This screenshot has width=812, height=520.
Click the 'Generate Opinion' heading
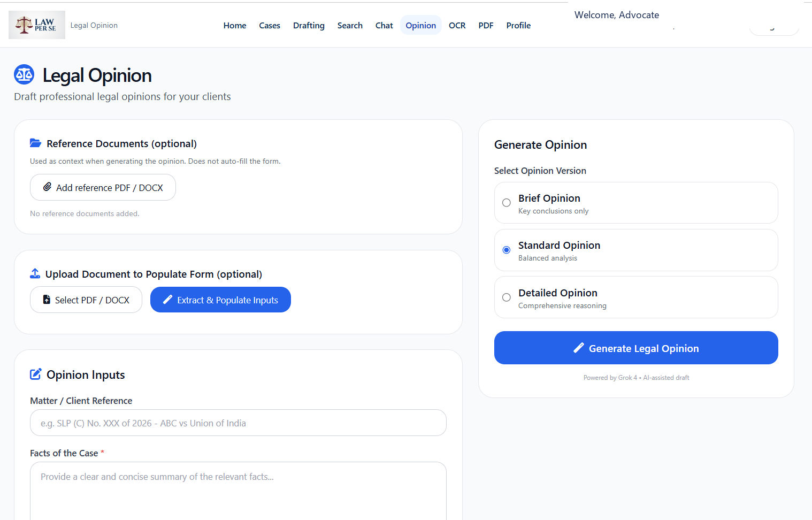point(540,144)
